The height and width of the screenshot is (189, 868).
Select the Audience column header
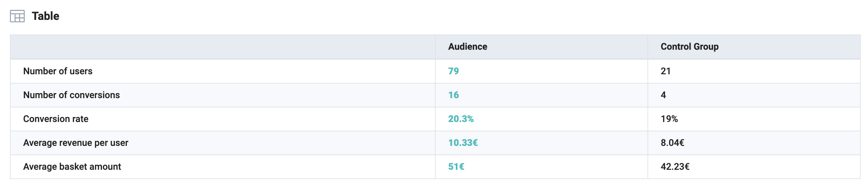467,46
